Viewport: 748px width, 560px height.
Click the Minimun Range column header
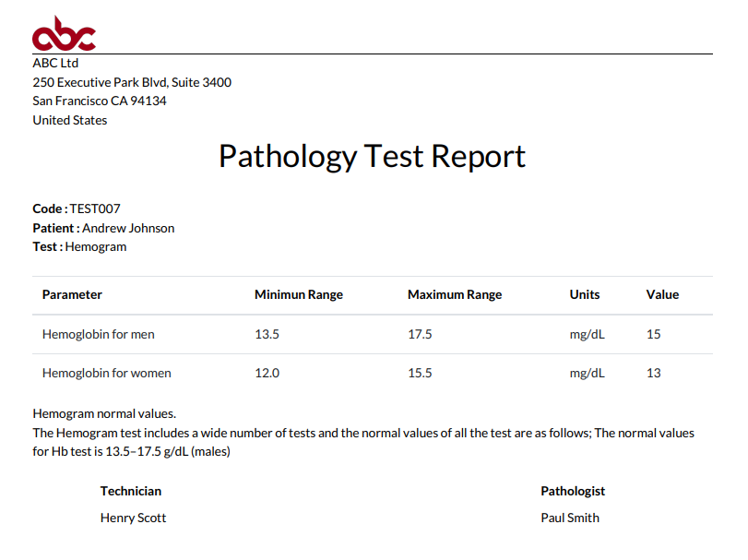298,295
